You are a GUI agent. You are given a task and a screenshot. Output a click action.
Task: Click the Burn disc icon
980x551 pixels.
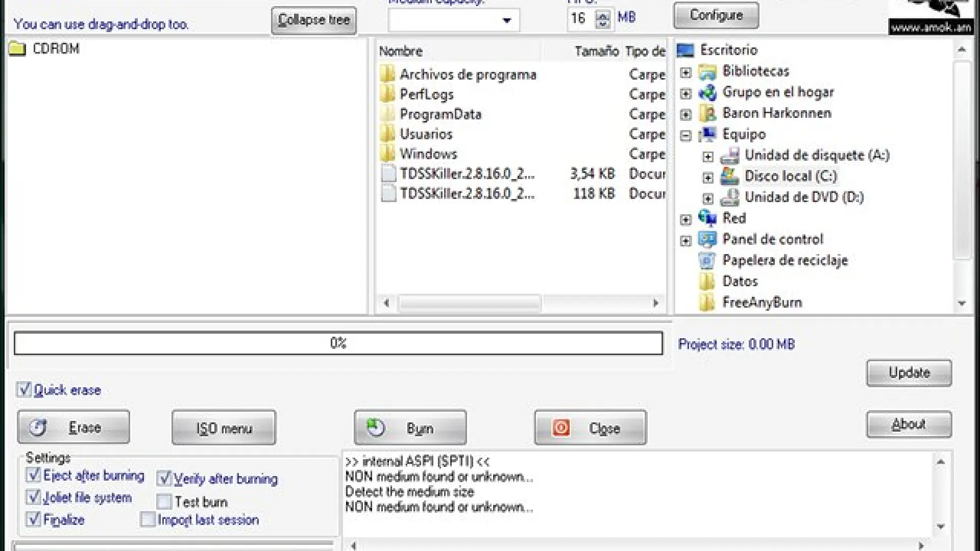point(376,428)
